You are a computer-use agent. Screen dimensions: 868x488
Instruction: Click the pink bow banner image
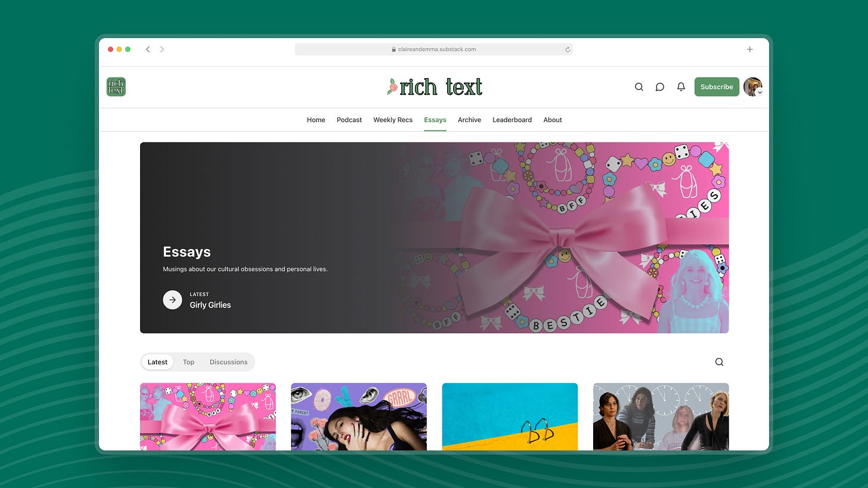click(x=563, y=238)
